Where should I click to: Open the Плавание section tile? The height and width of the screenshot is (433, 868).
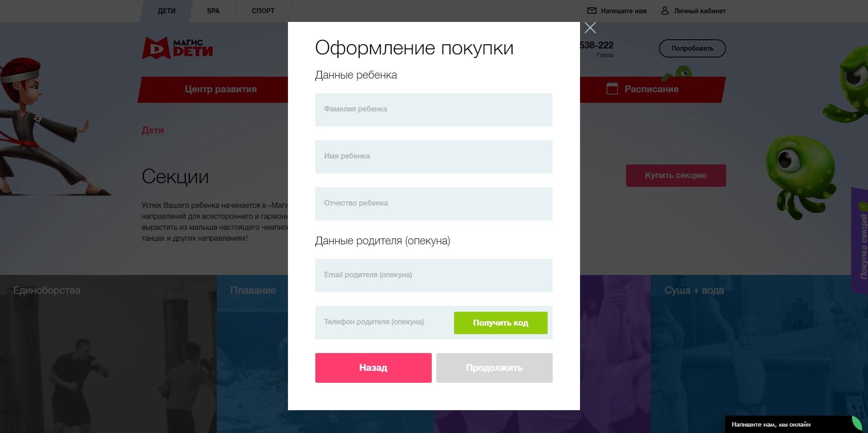point(252,354)
